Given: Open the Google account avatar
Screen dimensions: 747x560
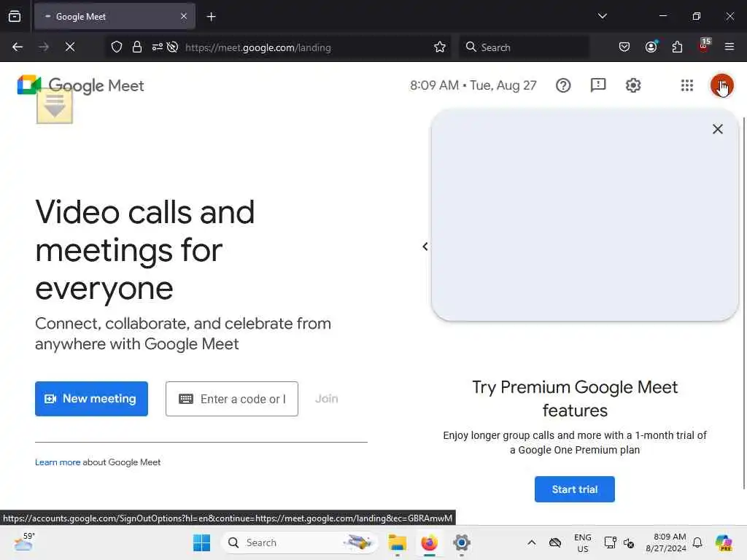Looking at the screenshot, I should tap(721, 86).
